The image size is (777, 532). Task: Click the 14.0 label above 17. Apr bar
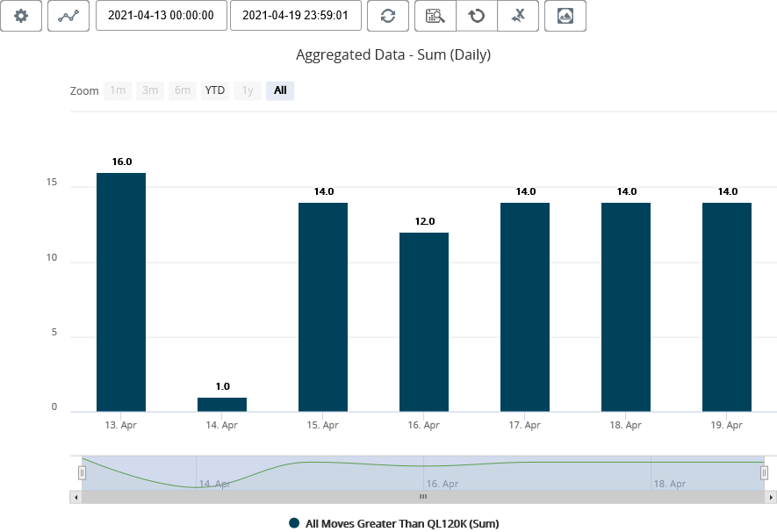tap(526, 191)
